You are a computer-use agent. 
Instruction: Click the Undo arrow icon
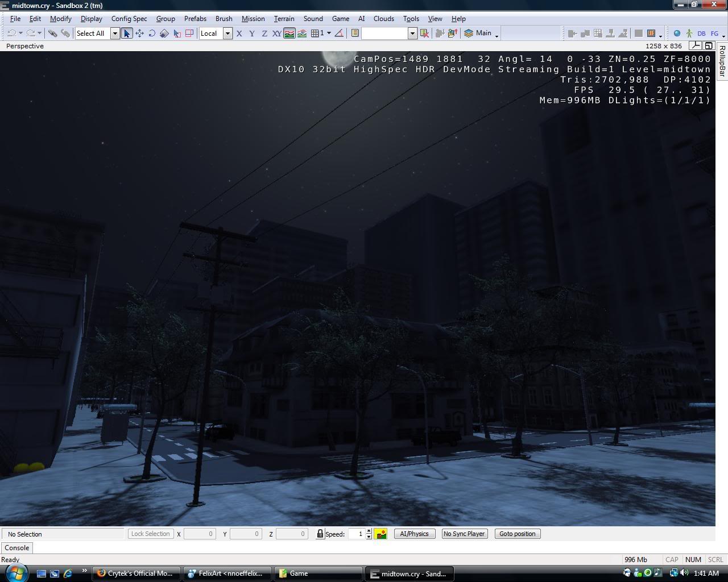11,33
